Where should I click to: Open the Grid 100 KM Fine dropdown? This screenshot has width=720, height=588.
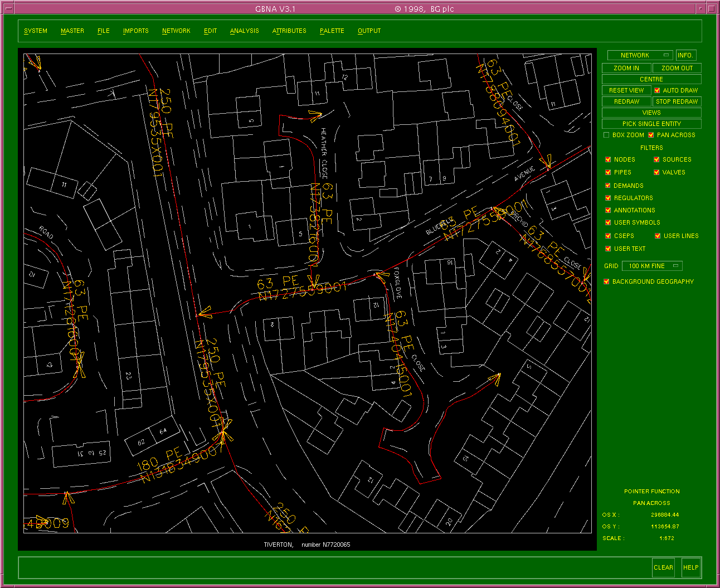point(653,266)
